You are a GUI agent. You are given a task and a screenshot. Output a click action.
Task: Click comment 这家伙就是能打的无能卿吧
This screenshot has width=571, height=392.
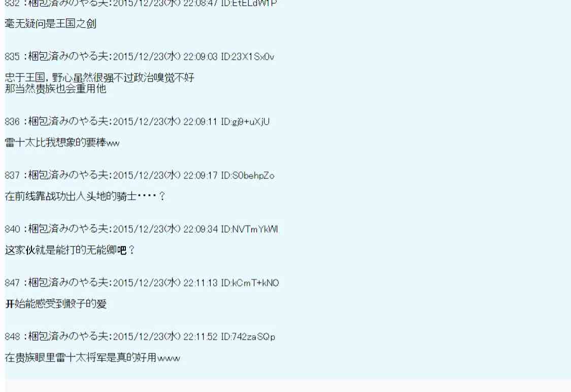pyautogui.click(x=70, y=250)
